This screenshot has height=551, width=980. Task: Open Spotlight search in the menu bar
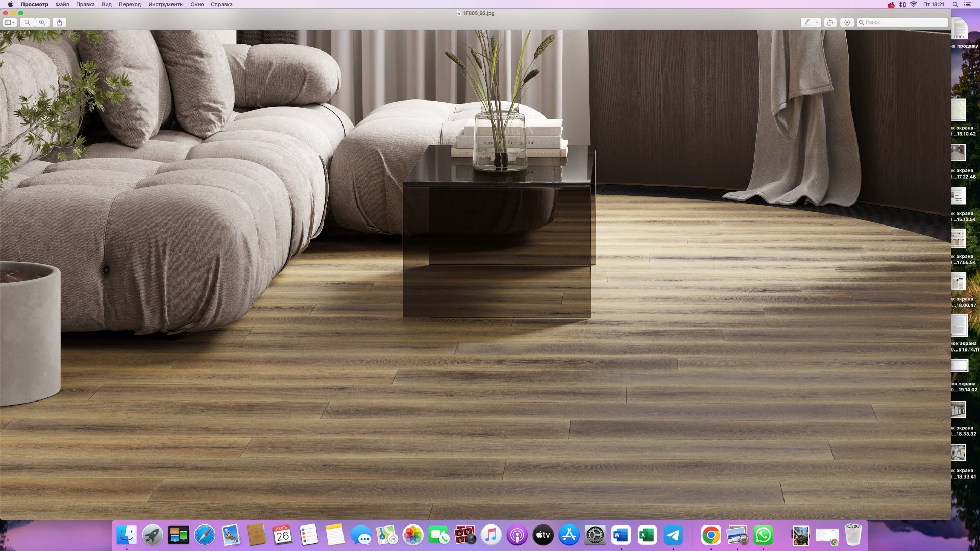point(955,4)
